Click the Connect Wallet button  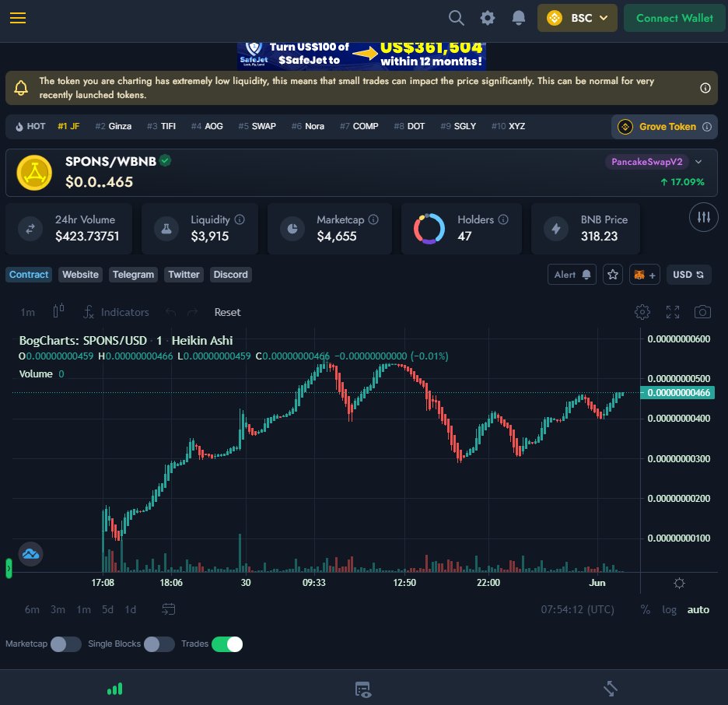674,18
